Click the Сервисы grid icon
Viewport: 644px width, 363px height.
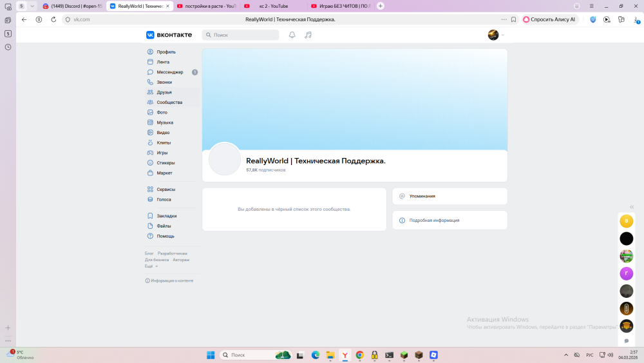coord(150,189)
